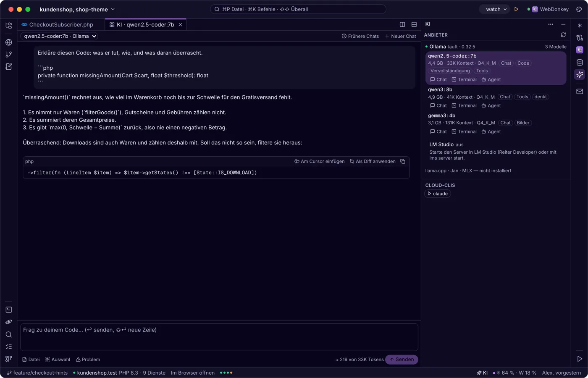
Task: Open Frühere Chats history
Action: pyautogui.click(x=360, y=36)
